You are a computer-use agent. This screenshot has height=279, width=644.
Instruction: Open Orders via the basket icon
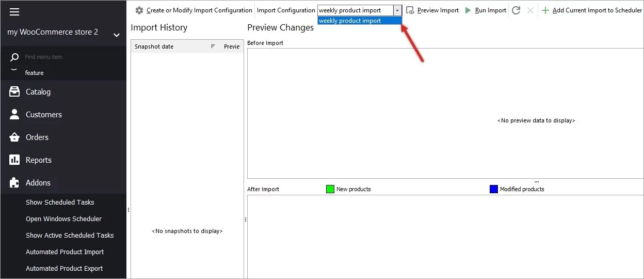click(x=14, y=137)
